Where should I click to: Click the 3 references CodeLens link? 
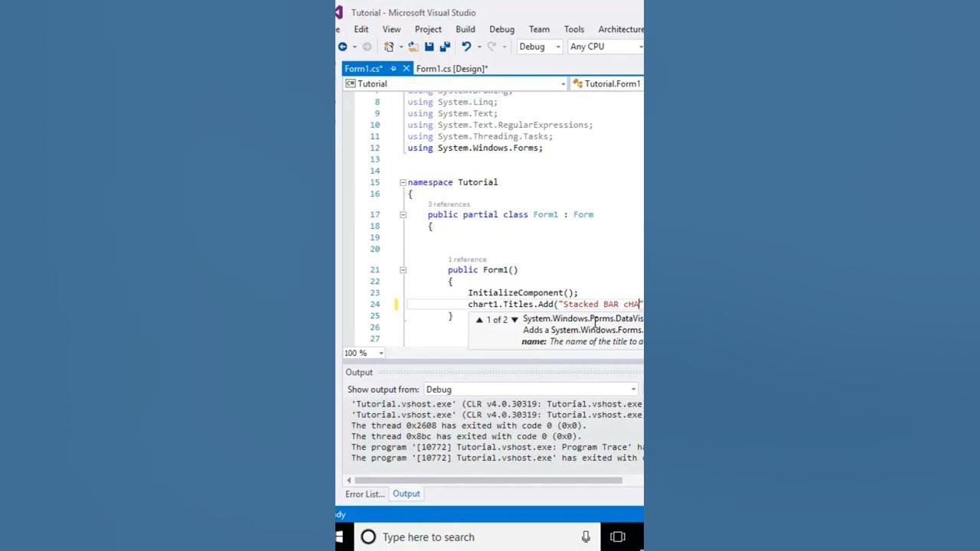click(x=449, y=204)
